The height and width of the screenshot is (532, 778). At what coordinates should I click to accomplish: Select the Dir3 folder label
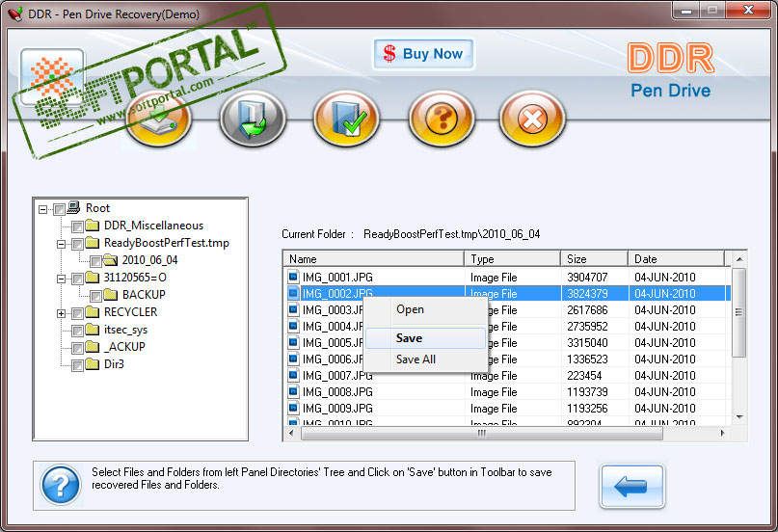(x=114, y=364)
